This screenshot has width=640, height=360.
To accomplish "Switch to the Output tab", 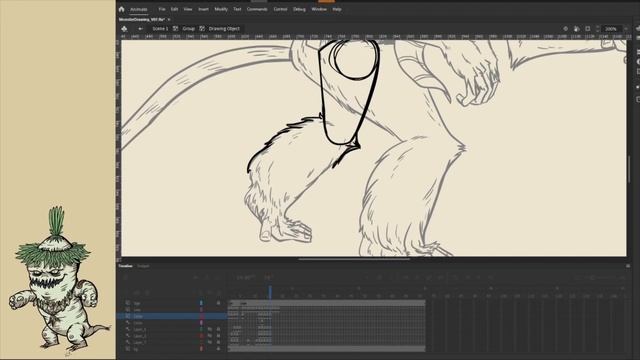I will click(x=143, y=266).
